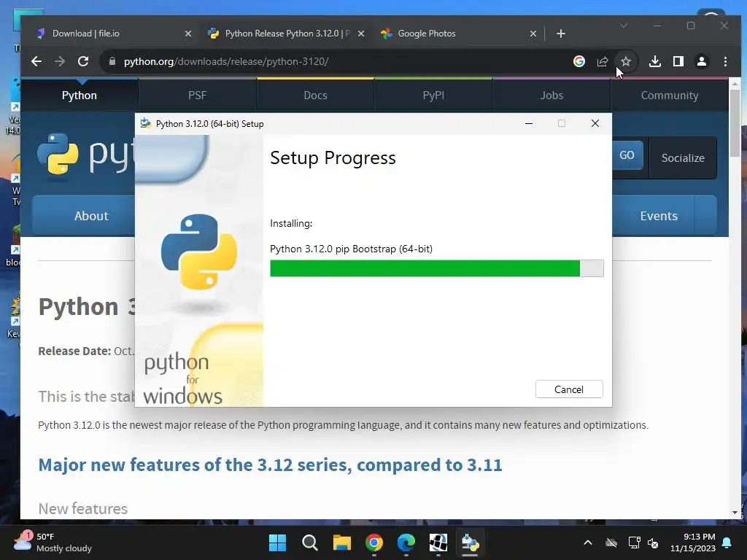Screen dimensions: 747x560
Task: Cancel the Python 3.12.0 installation
Action: [569, 389]
